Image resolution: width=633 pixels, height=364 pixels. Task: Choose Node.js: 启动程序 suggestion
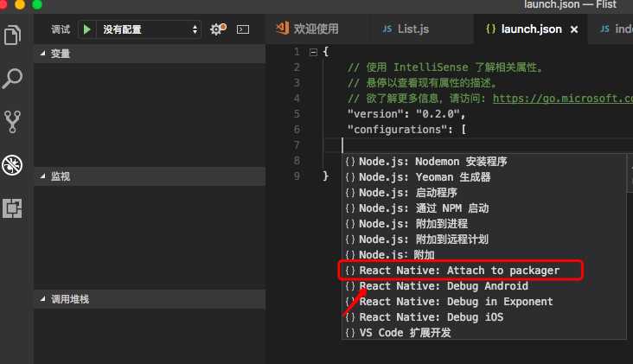point(483,193)
